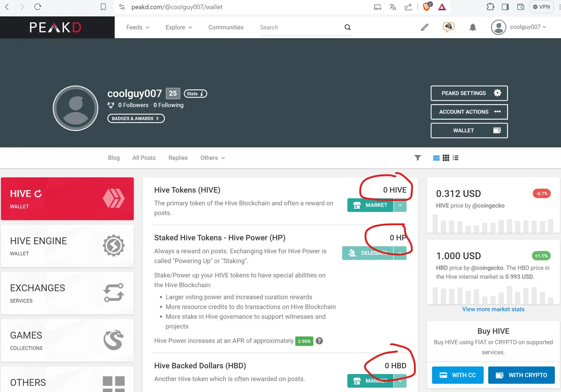Expand the dropdown arrow beside Delegate

pos(400,253)
